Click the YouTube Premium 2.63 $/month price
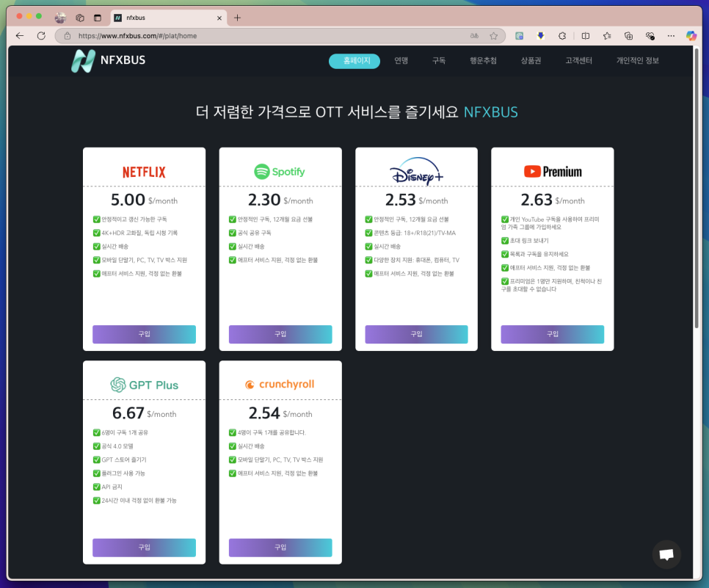709x588 pixels. tap(553, 200)
